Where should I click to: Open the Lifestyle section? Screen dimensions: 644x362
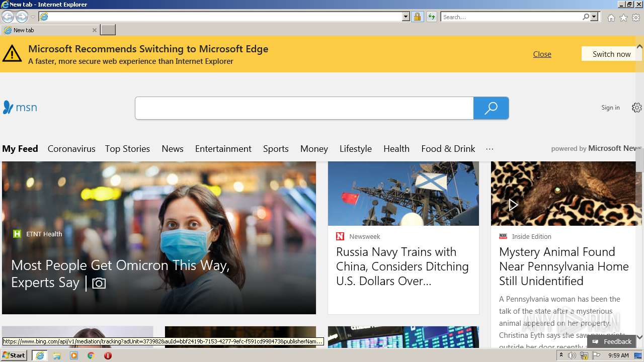[x=356, y=149]
